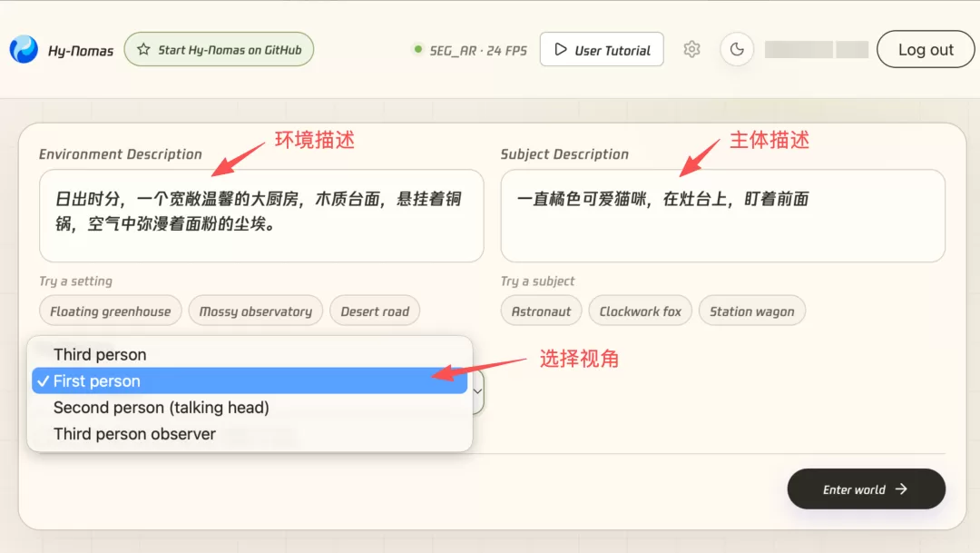The height and width of the screenshot is (553, 980).
Task: Pick the Mossy observatory setting chip
Action: pos(256,311)
